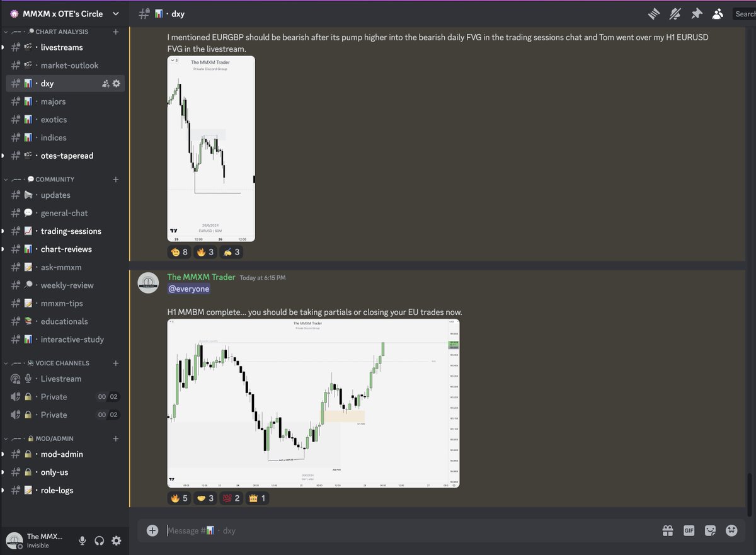Click the Search box in header
This screenshot has height=555, width=756.
pyautogui.click(x=743, y=13)
